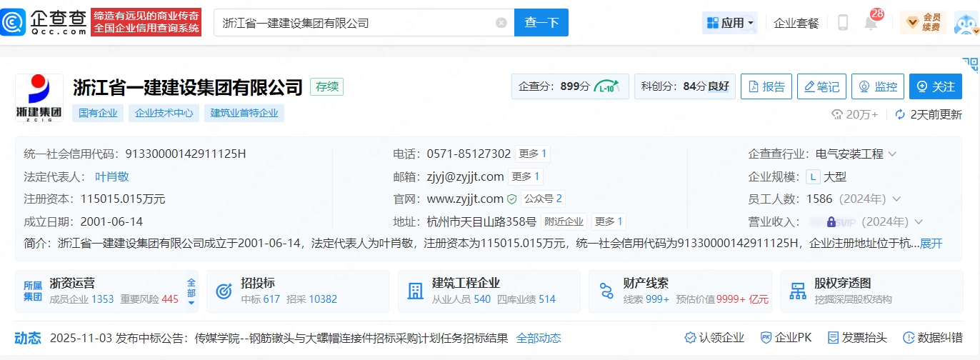Open the notifications bell icon
The width and height of the screenshot is (980, 360).
point(871,23)
